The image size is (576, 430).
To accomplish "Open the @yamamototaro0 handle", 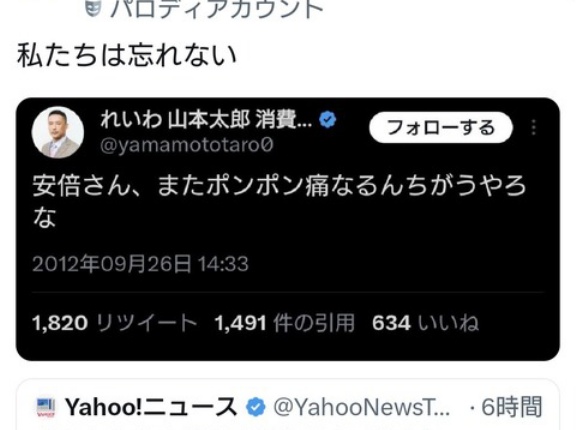I will (x=187, y=145).
